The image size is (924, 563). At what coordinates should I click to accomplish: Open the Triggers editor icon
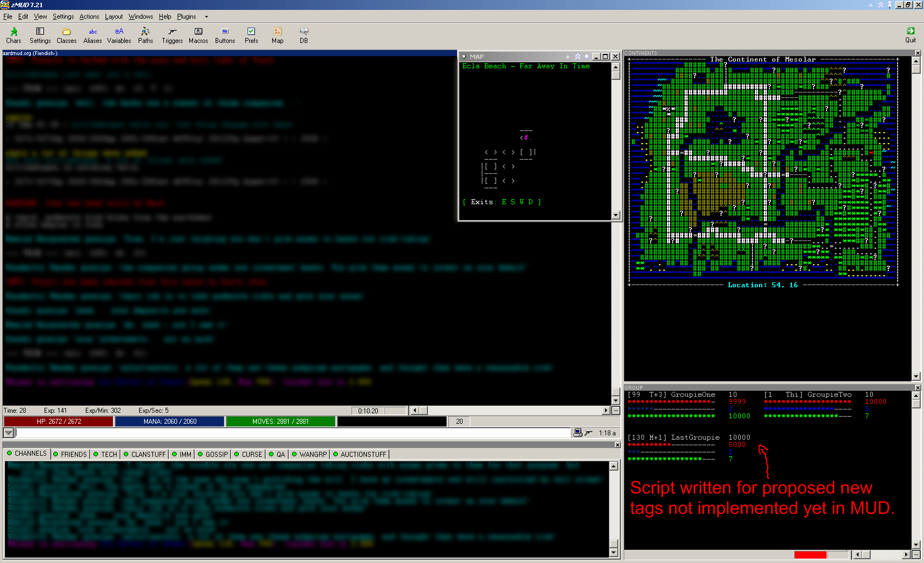coord(172,35)
